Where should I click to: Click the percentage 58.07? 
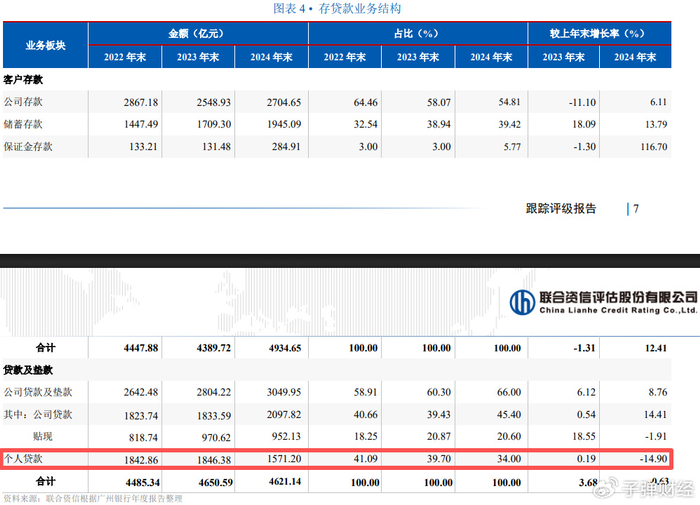coord(439,102)
